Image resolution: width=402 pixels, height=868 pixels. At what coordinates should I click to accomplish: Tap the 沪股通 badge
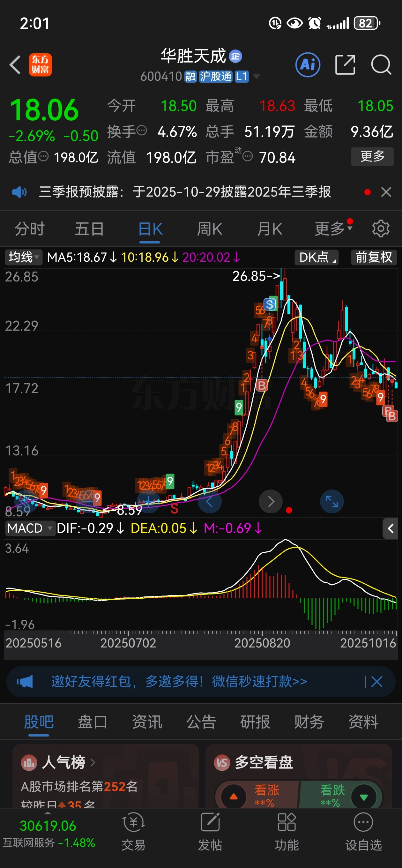click(216, 77)
